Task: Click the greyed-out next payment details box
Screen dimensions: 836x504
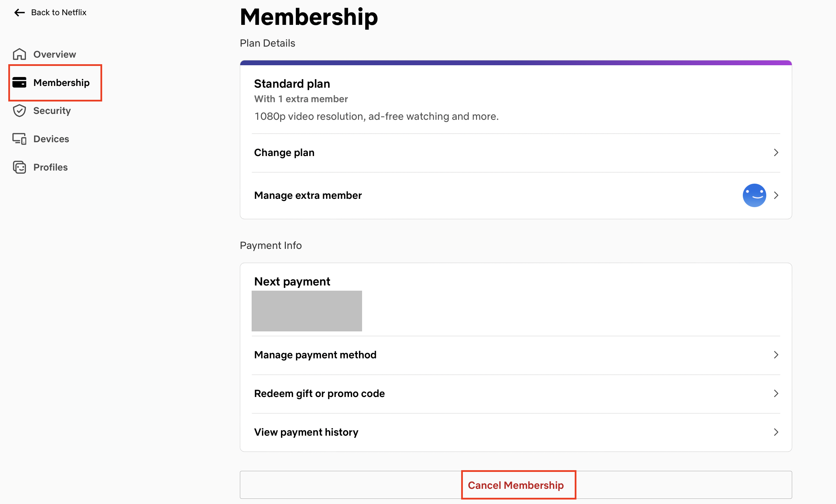Action: click(x=307, y=311)
